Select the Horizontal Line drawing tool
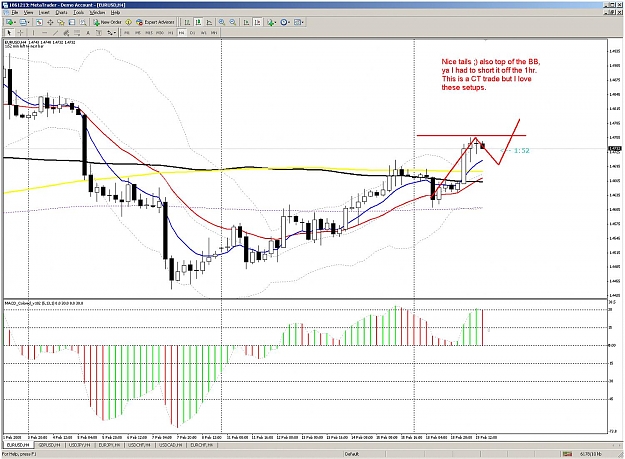This screenshot has width=625, height=459. click(x=44, y=33)
